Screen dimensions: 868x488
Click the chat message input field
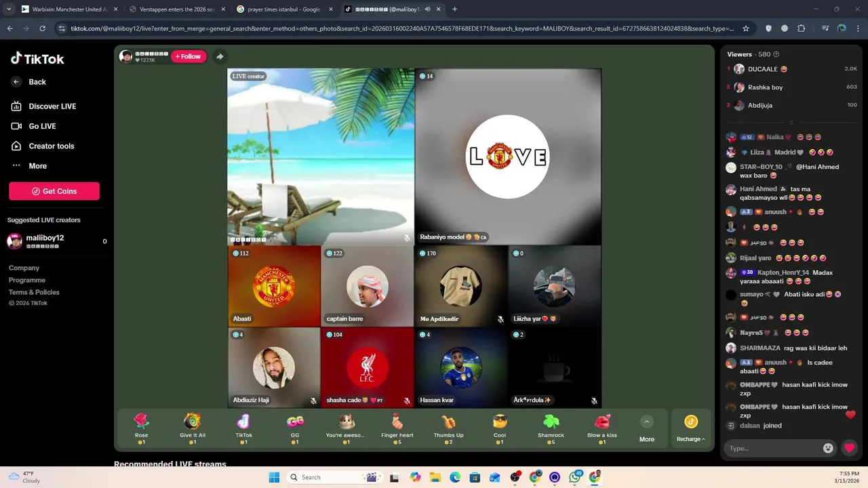coord(772,448)
